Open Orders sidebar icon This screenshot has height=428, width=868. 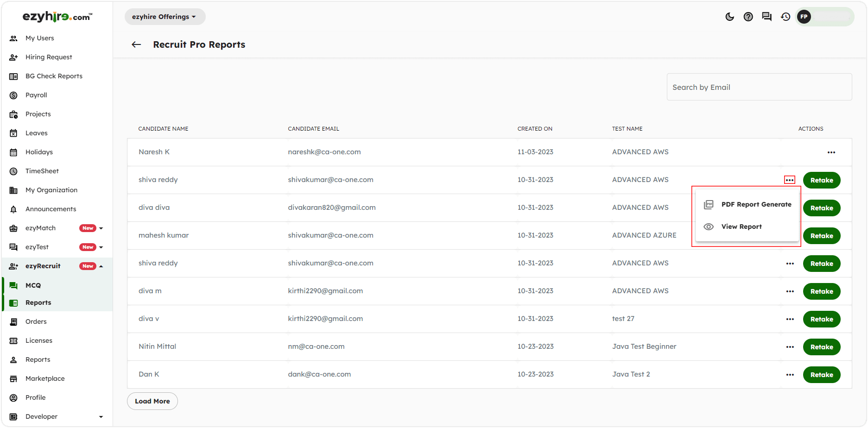pos(13,321)
